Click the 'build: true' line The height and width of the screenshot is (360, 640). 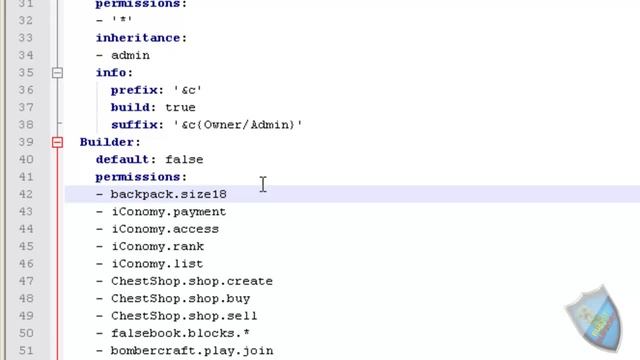(x=153, y=107)
